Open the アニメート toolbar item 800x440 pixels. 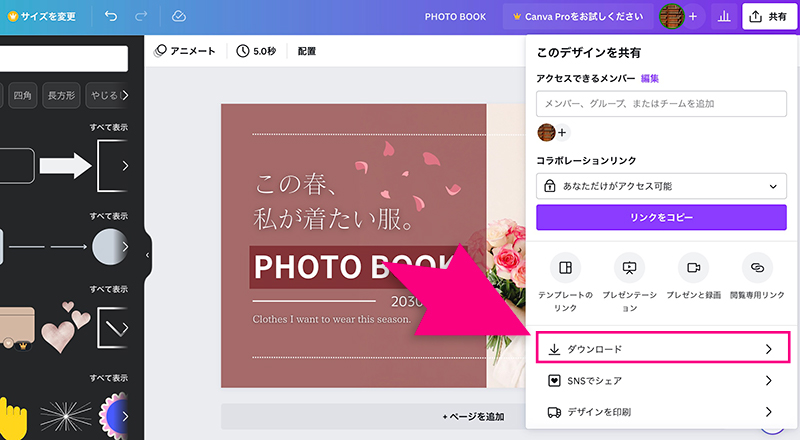point(186,51)
